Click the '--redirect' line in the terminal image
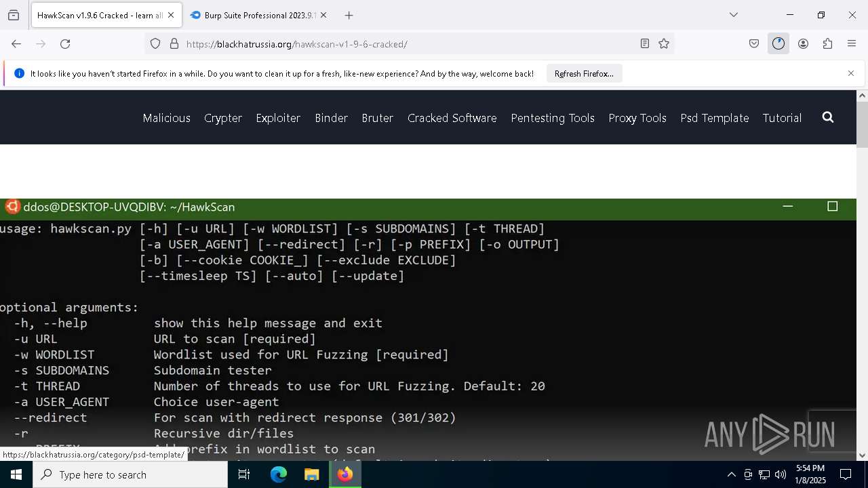 (x=235, y=418)
